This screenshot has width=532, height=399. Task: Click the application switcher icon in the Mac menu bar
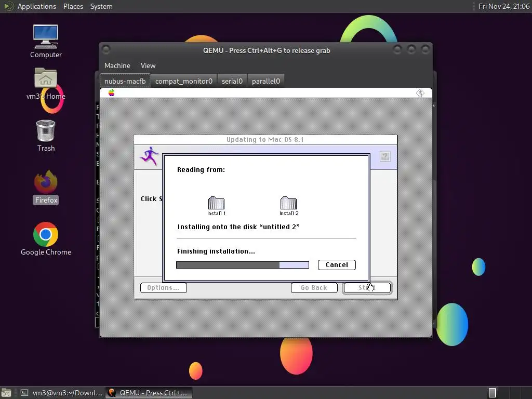click(420, 92)
